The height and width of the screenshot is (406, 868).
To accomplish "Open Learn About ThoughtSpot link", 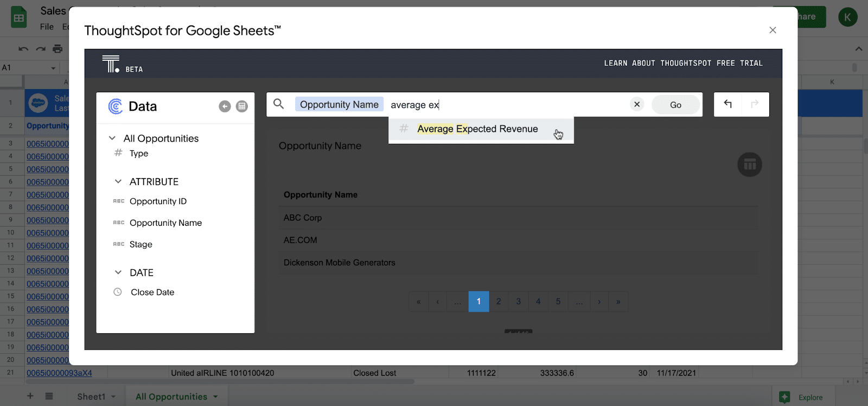I will tap(658, 64).
